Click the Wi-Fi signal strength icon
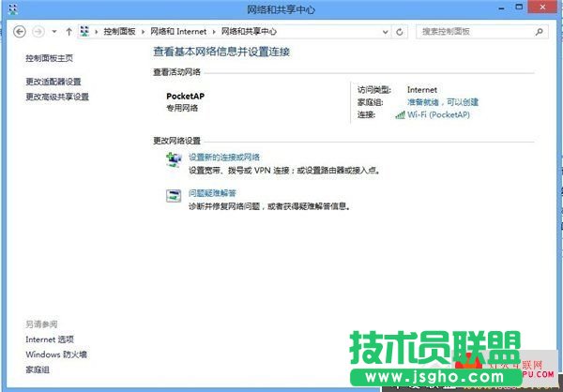 [400, 115]
